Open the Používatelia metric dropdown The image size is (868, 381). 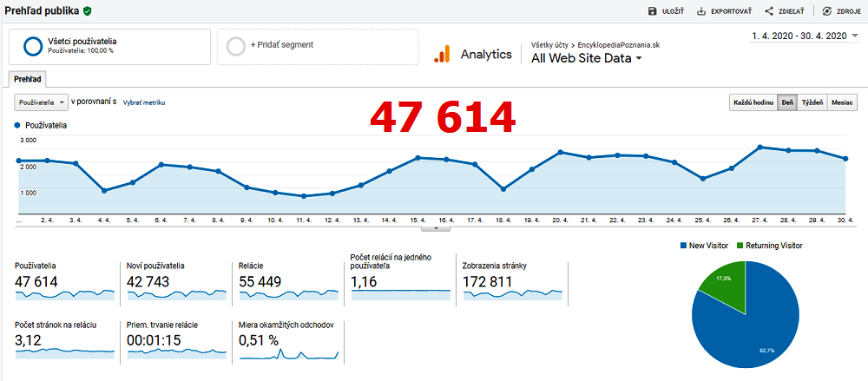point(42,102)
